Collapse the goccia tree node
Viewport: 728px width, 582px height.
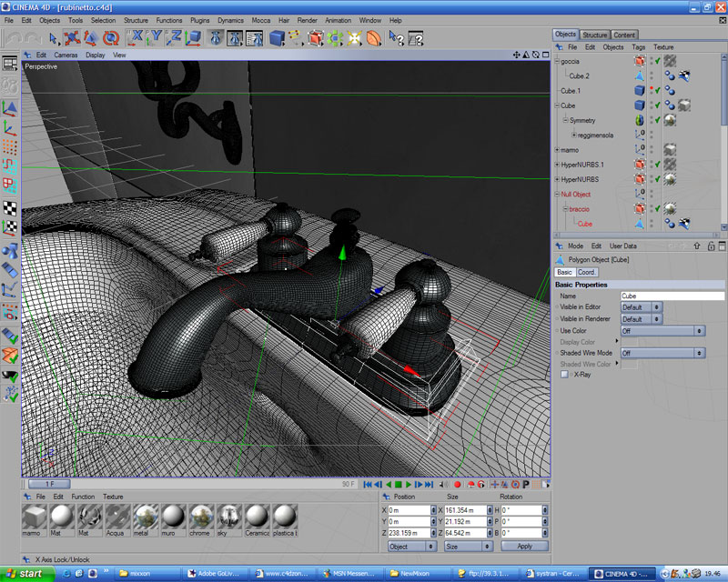[557, 61]
